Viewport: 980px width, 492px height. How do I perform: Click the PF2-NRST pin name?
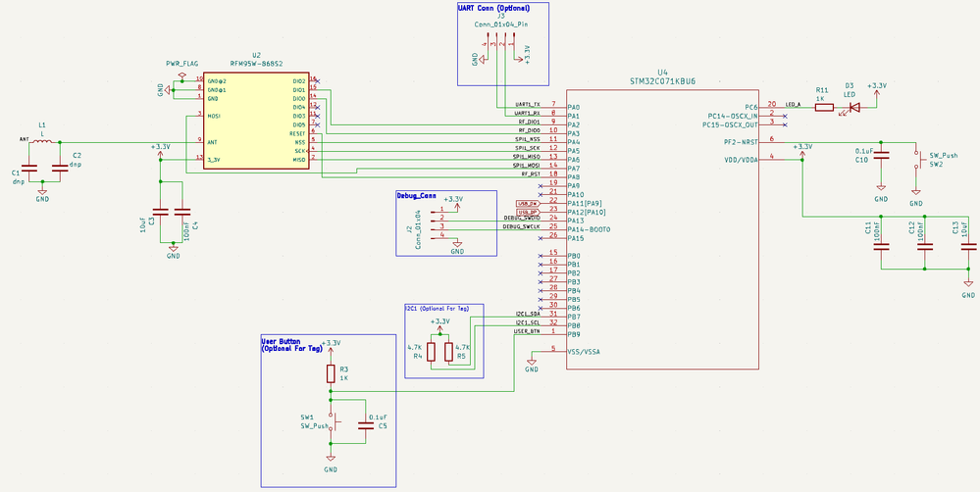pos(741,142)
